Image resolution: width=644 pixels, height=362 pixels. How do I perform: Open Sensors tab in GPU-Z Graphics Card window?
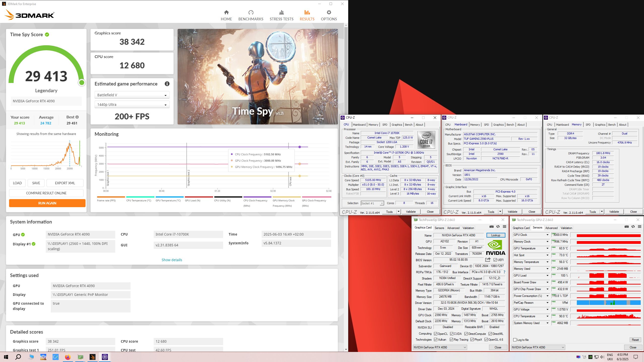(439, 228)
